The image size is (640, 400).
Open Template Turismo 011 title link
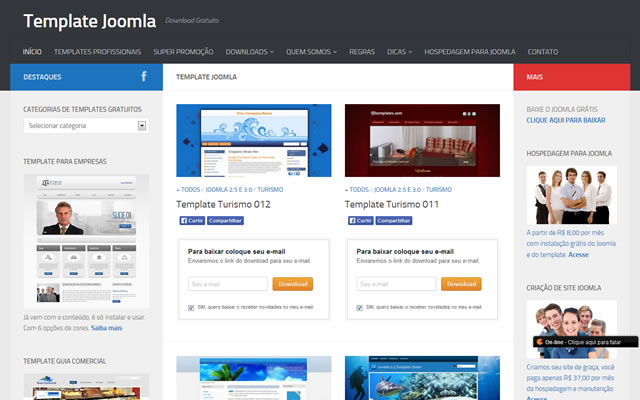pos(392,204)
